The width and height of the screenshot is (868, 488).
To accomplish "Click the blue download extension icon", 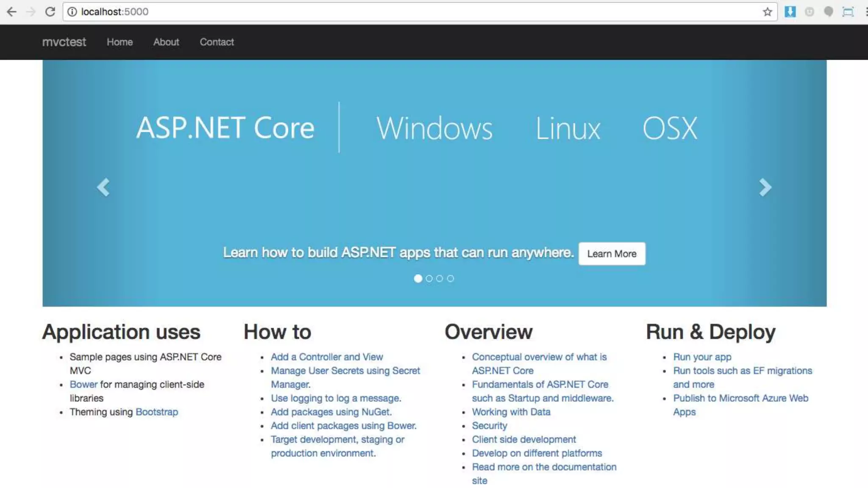I will (790, 12).
